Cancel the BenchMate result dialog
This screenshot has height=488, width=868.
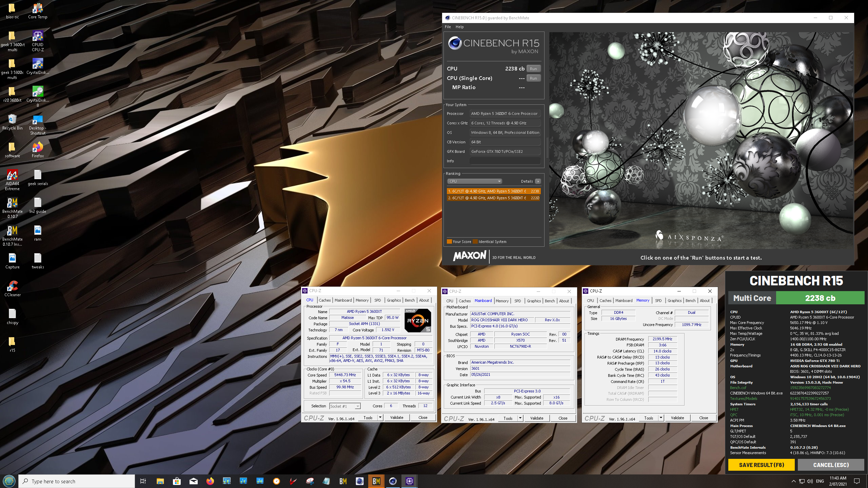tap(831, 465)
